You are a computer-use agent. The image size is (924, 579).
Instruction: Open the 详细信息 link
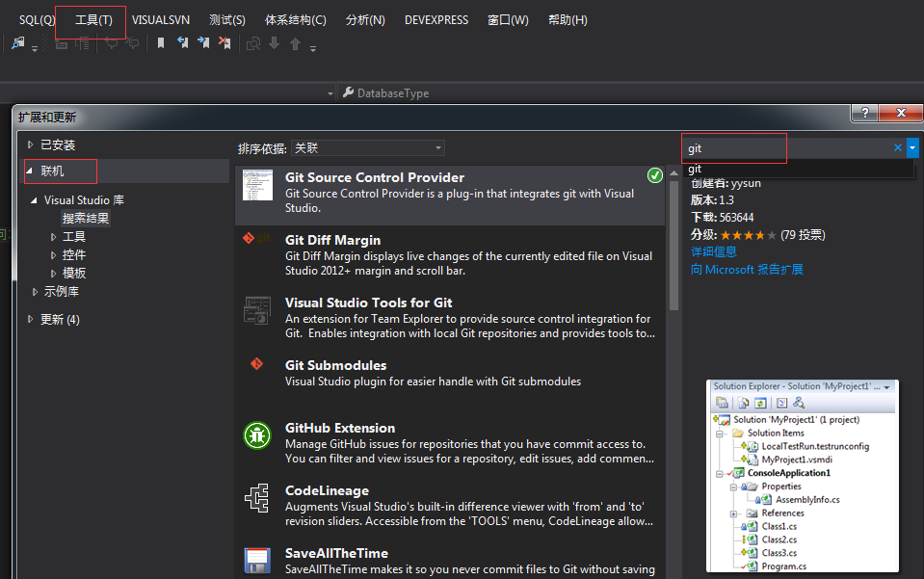tap(714, 252)
